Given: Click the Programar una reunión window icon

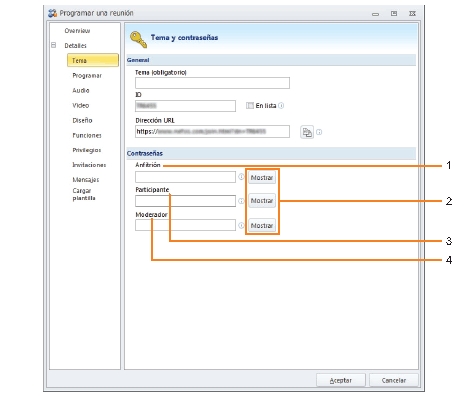Looking at the screenshot, I should click(53, 13).
